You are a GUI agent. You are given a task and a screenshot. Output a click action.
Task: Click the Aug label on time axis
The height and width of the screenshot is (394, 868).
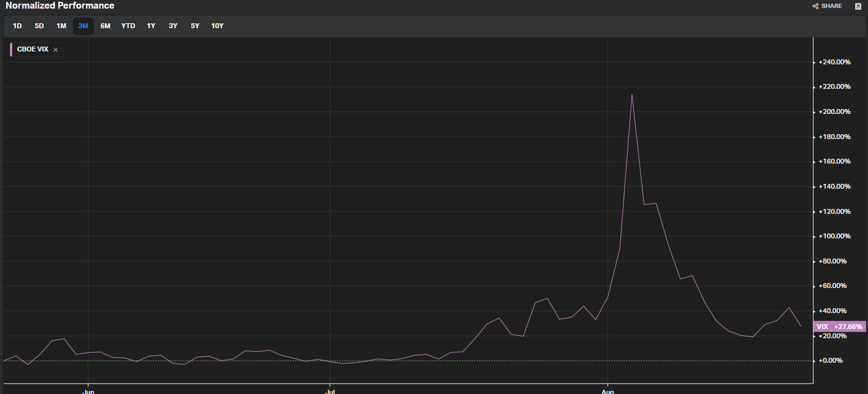607,390
